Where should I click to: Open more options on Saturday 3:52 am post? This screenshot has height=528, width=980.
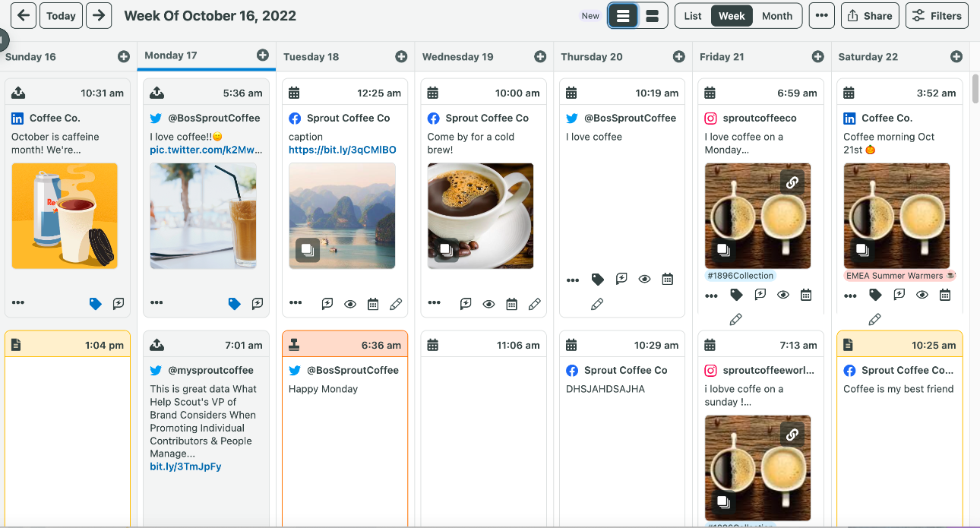tap(850, 296)
